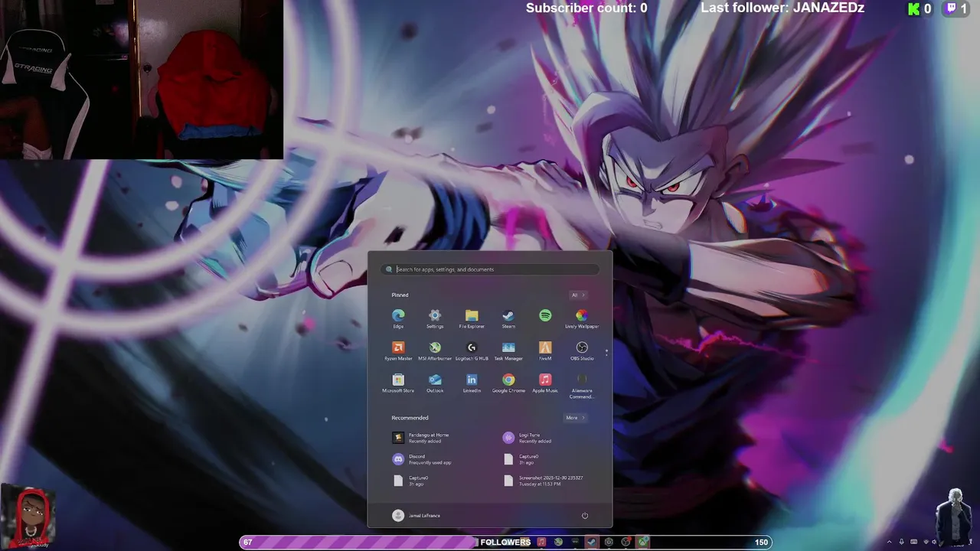Click the microphone icon in system tray
This screenshot has width=980, height=551.
tap(901, 543)
